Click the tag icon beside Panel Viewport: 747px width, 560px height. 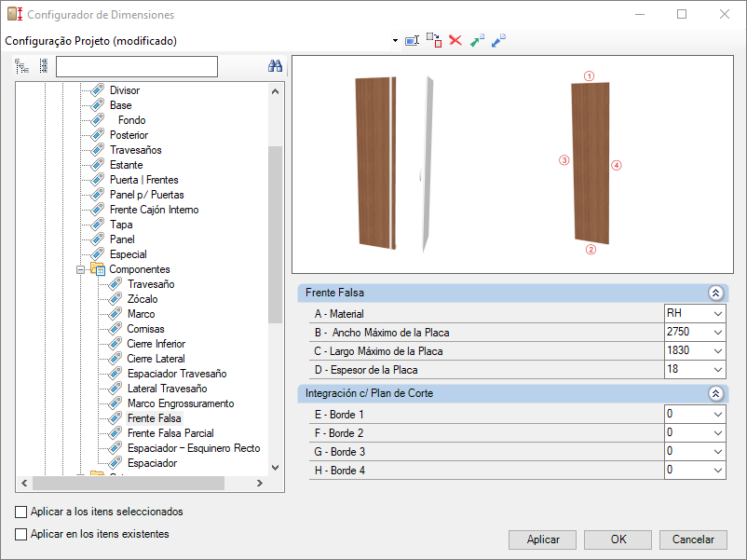(x=97, y=239)
